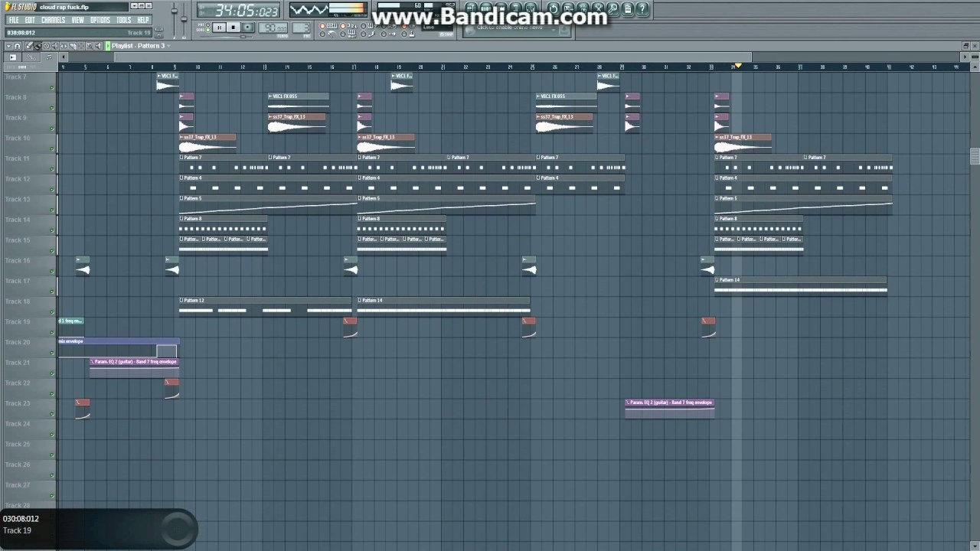
Task: Mute Track 11 with its green dot
Action: (52, 170)
